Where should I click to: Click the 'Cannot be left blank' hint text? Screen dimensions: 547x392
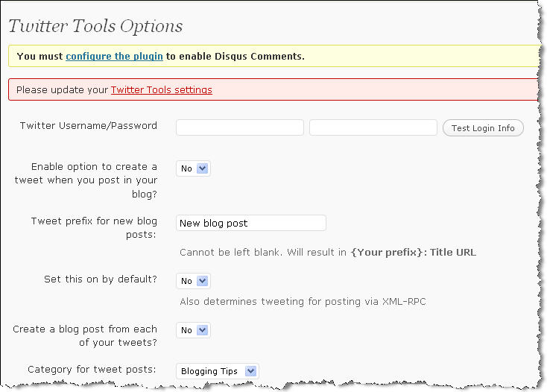coord(328,252)
